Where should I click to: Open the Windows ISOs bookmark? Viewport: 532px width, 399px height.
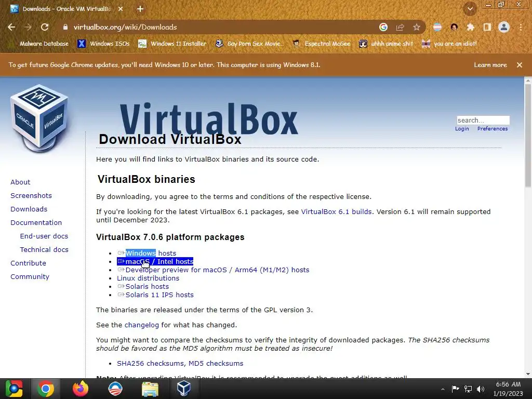[103, 44]
